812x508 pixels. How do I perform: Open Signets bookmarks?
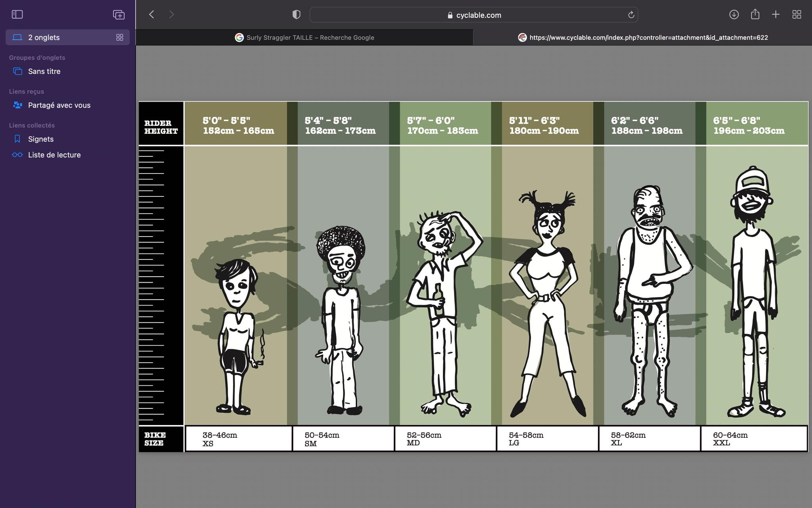pos(67,139)
